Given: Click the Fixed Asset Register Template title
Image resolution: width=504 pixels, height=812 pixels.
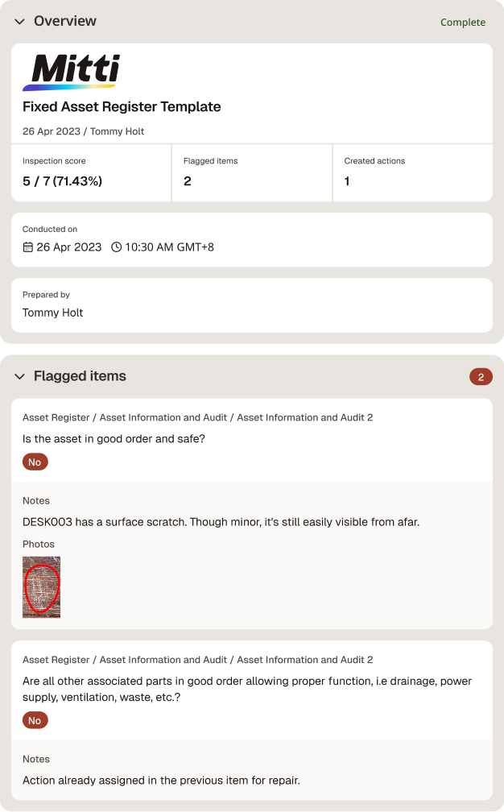Looking at the screenshot, I should click(x=122, y=106).
